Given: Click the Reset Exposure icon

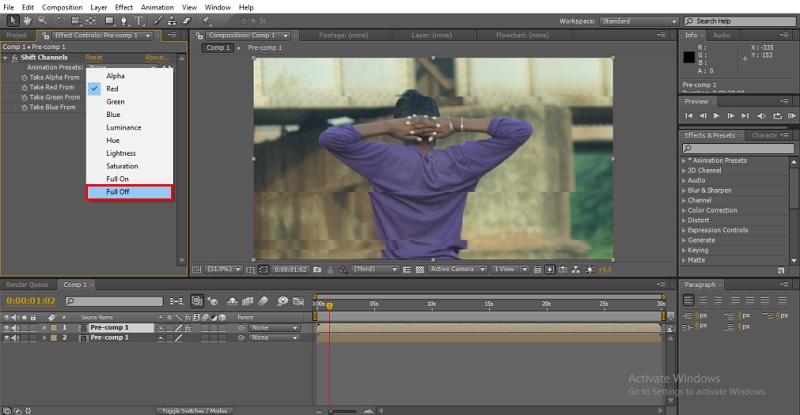Looking at the screenshot, I should 590,269.
